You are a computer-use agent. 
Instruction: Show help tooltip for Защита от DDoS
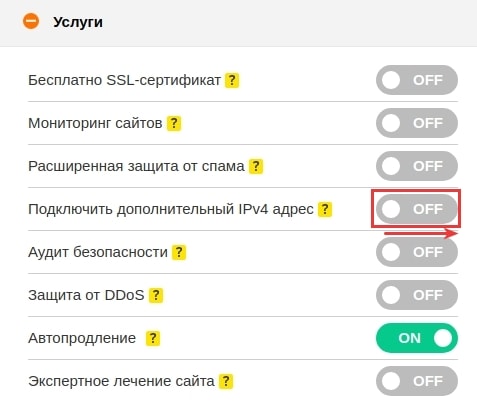(156, 295)
